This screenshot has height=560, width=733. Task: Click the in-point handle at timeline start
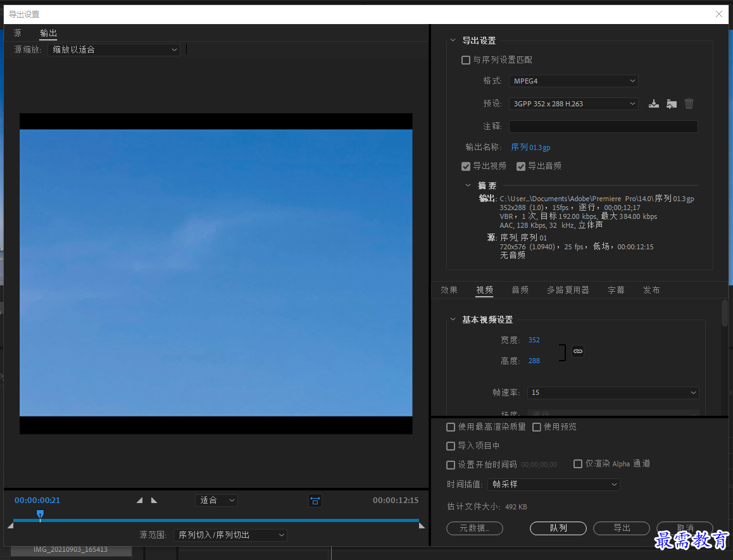point(10,525)
